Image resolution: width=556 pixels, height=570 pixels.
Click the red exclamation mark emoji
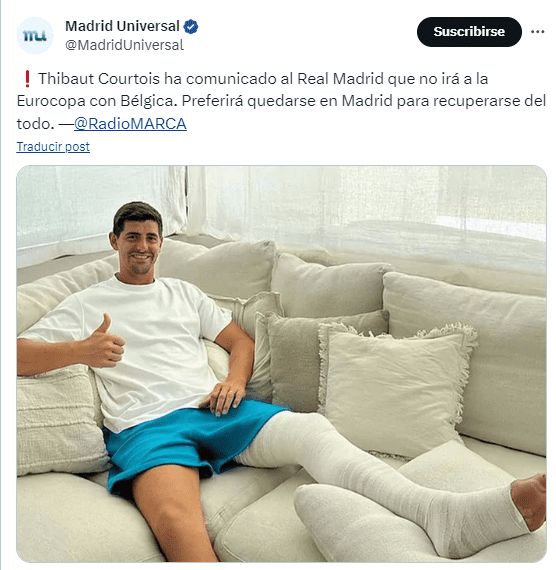tap(27, 79)
